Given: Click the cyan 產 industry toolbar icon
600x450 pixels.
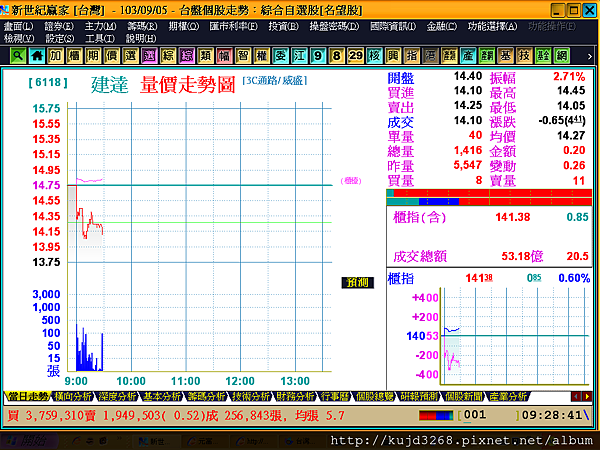Looking at the screenshot, I should click(468, 56).
